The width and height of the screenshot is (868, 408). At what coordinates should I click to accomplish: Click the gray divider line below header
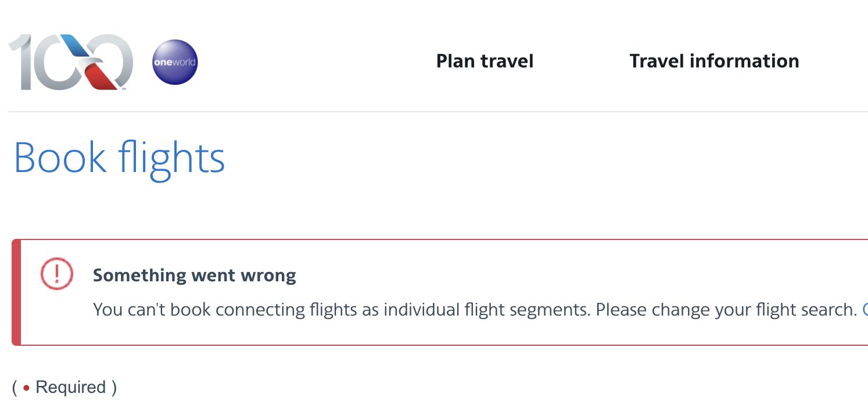pyautogui.click(x=436, y=111)
